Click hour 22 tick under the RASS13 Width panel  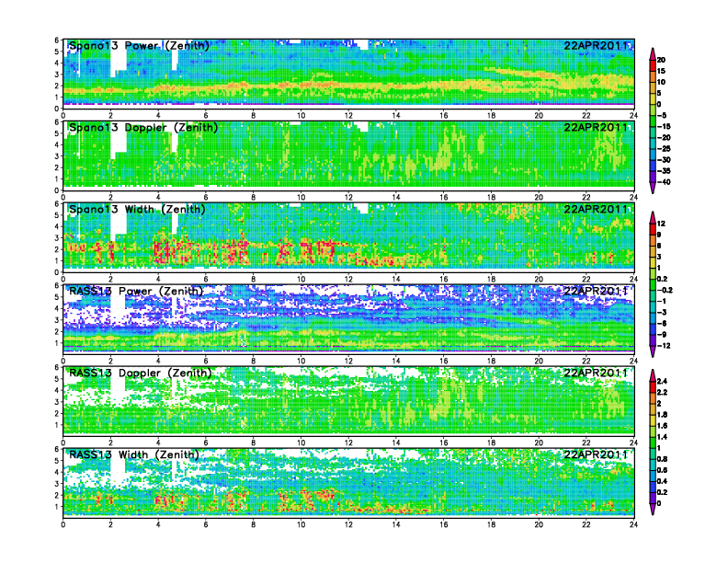586,524
